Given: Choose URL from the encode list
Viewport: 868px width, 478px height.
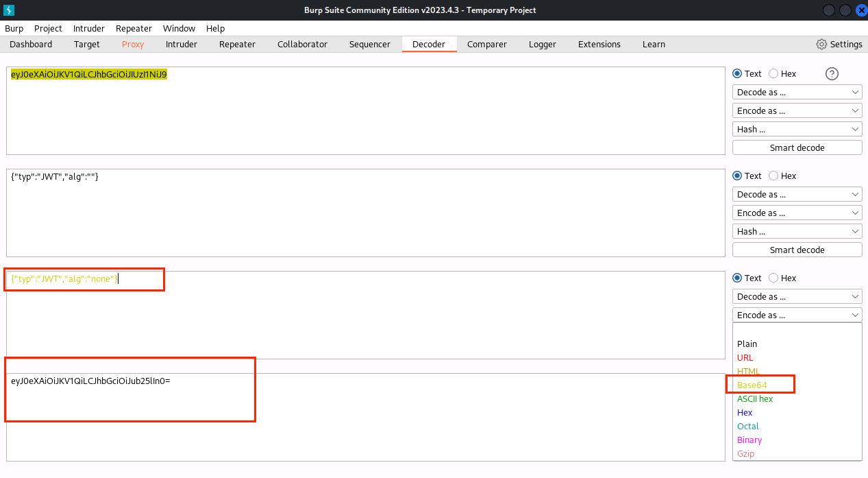Looking at the screenshot, I should click(797, 357).
